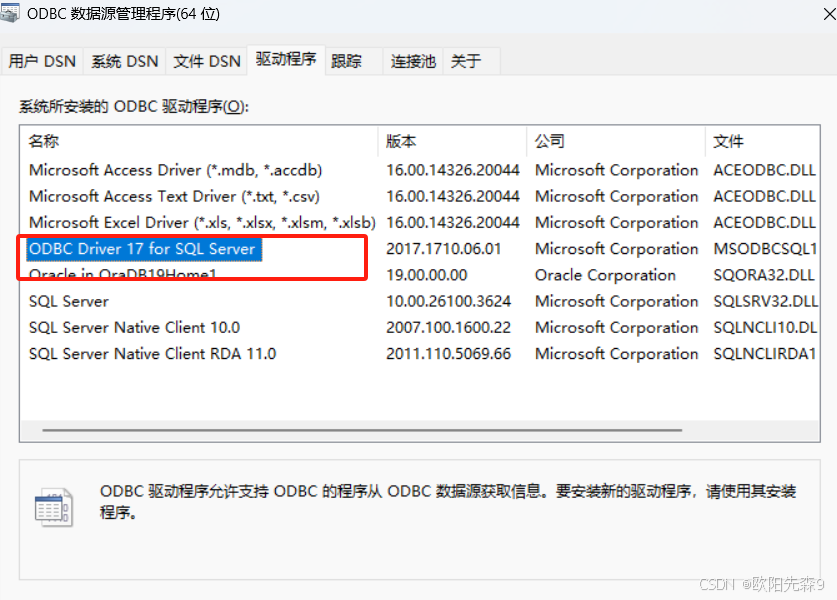837x600 pixels.
Task: Open the 文件 DSN tab
Action: pos(207,61)
